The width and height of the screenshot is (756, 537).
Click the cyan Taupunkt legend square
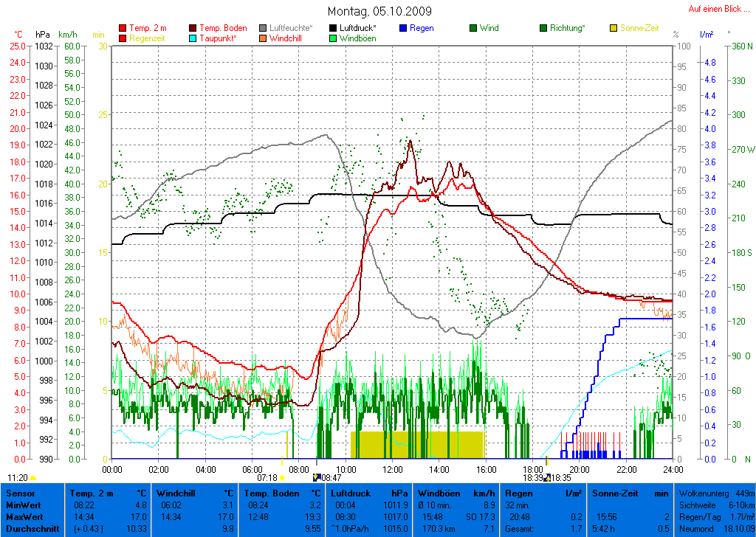pos(193,38)
